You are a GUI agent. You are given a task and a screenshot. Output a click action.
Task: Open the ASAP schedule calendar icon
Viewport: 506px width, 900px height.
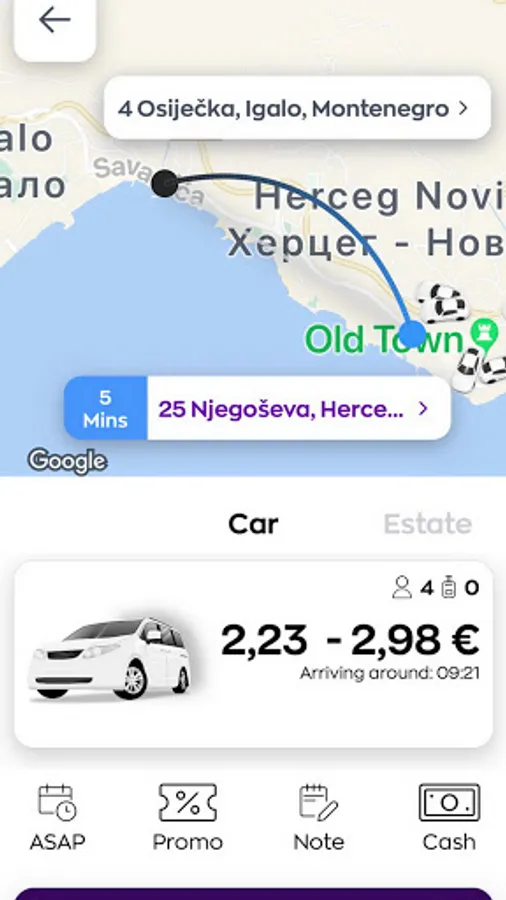57,802
